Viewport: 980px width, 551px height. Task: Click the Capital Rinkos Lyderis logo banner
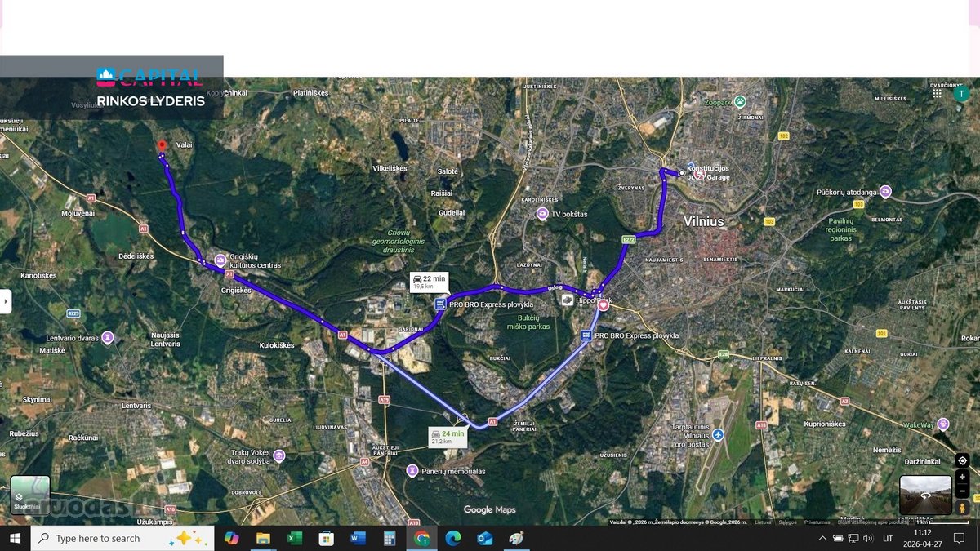click(112, 87)
